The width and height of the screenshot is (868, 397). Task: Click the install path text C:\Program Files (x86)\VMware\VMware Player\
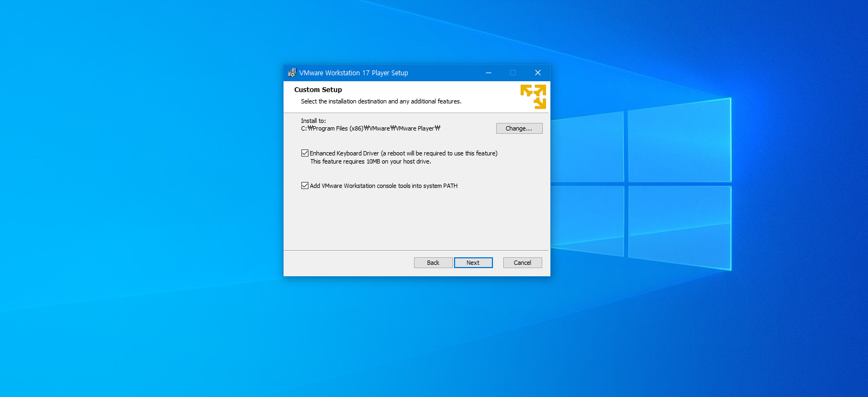point(371,128)
